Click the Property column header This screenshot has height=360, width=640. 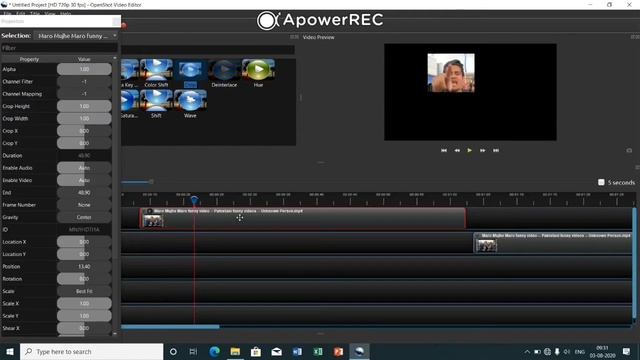pyautogui.click(x=29, y=59)
